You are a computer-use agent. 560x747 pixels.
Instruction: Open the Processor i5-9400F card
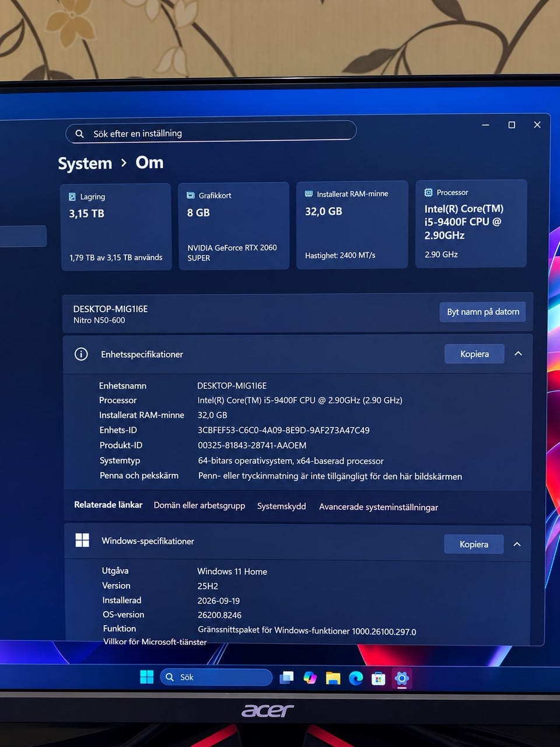[471, 224]
